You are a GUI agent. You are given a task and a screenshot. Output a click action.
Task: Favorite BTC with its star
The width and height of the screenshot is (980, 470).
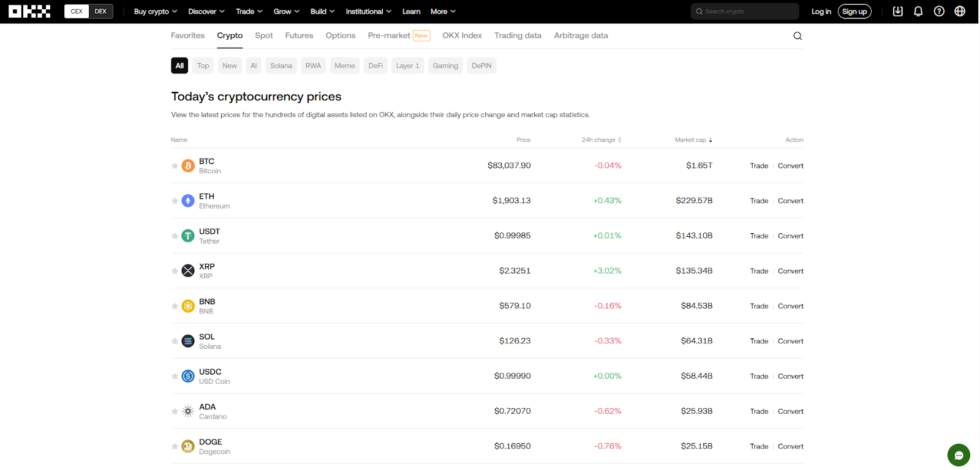(175, 166)
